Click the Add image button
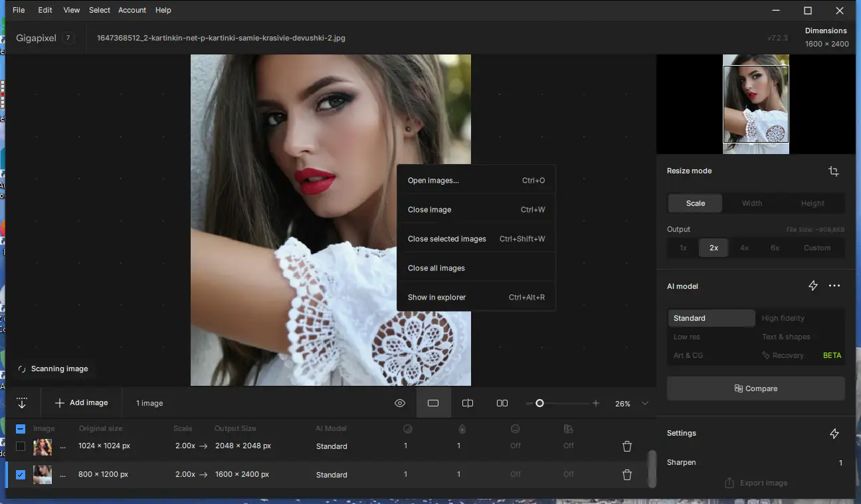Image resolution: width=861 pixels, height=504 pixels. click(81, 403)
